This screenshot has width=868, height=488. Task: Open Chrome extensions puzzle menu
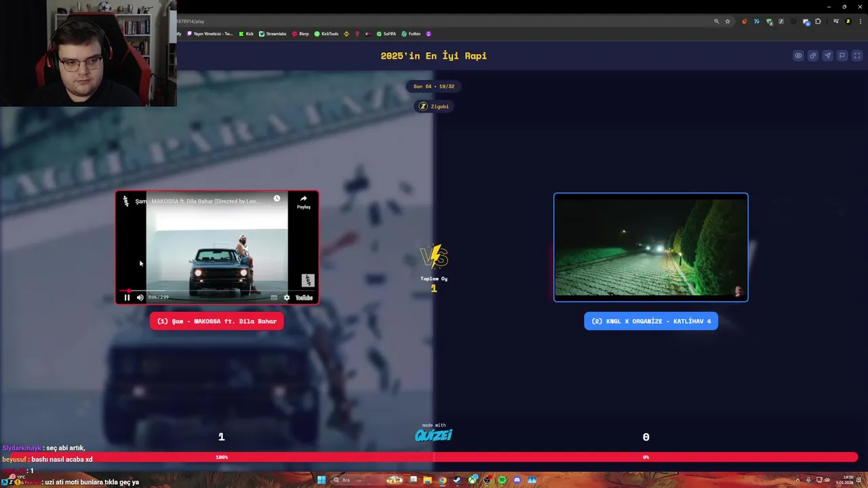point(818,22)
